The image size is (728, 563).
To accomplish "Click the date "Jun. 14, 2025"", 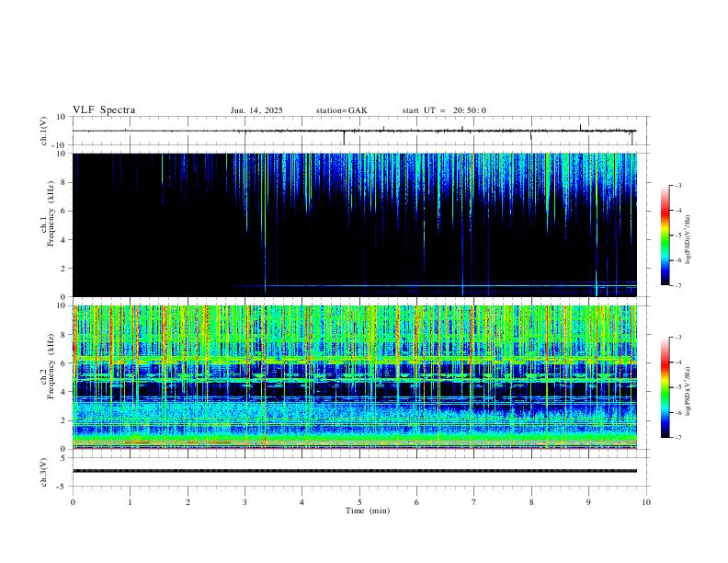I will pyautogui.click(x=256, y=110).
